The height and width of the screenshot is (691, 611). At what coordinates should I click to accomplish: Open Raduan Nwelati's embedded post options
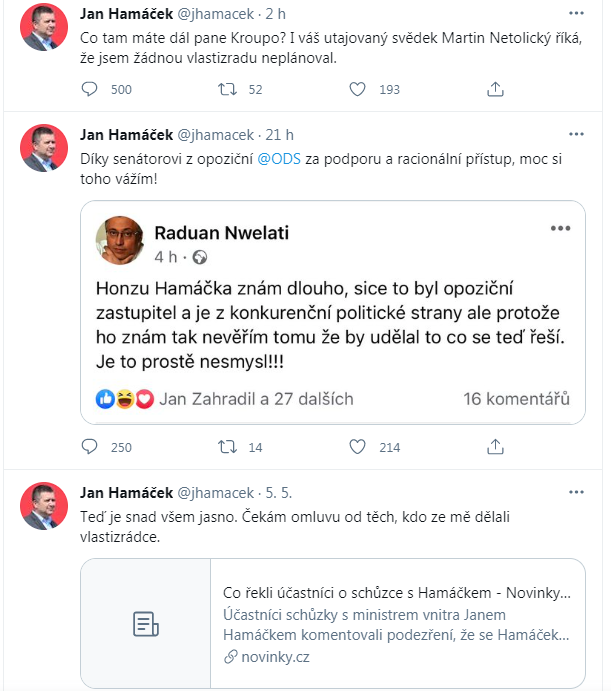coord(559,228)
